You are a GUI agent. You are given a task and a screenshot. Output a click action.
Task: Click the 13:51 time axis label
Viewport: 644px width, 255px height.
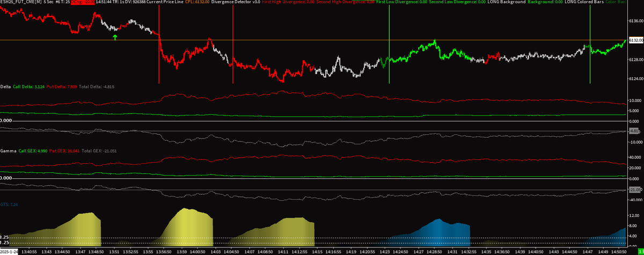pyautogui.click(x=114, y=251)
